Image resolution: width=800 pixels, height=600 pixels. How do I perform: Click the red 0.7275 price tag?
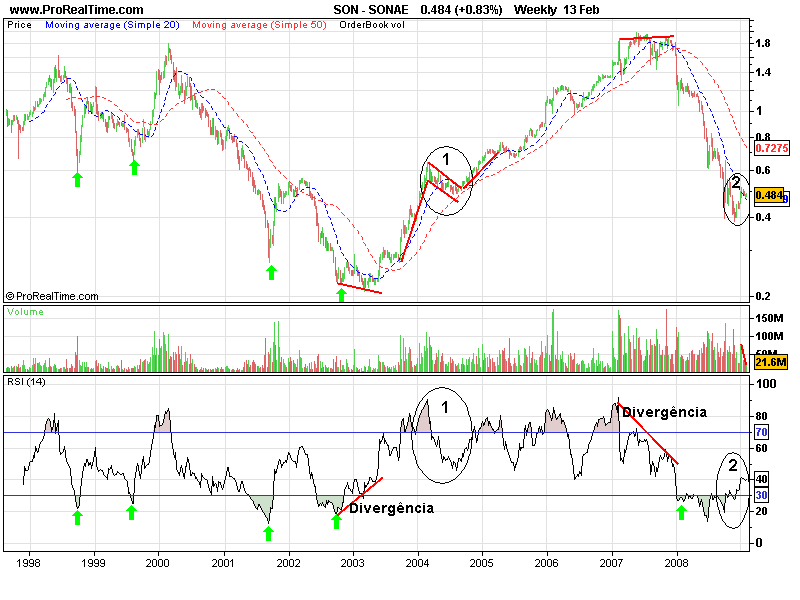point(771,148)
